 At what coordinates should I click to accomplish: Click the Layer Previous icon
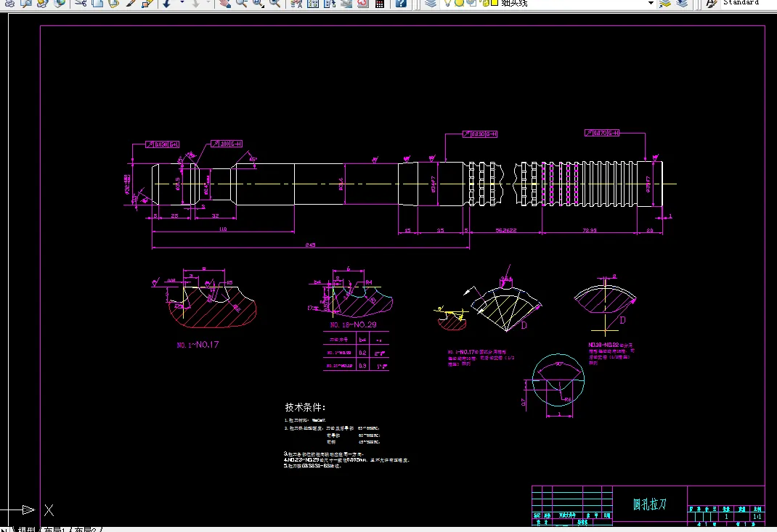coord(682,3)
